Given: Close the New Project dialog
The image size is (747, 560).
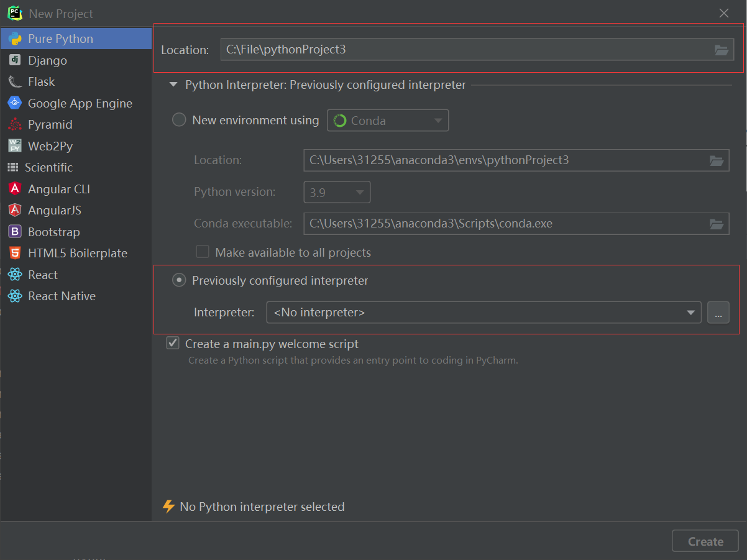Looking at the screenshot, I should [724, 13].
